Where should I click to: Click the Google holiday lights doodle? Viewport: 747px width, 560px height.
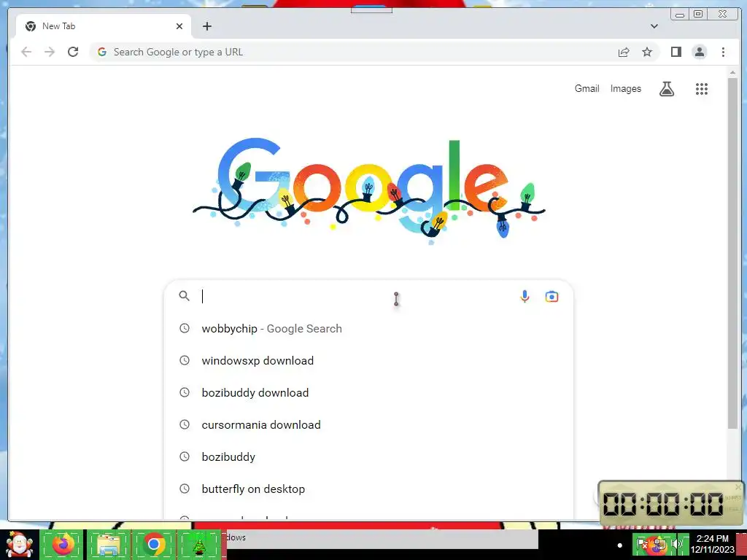pyautogui.click(x=369, y=190)
